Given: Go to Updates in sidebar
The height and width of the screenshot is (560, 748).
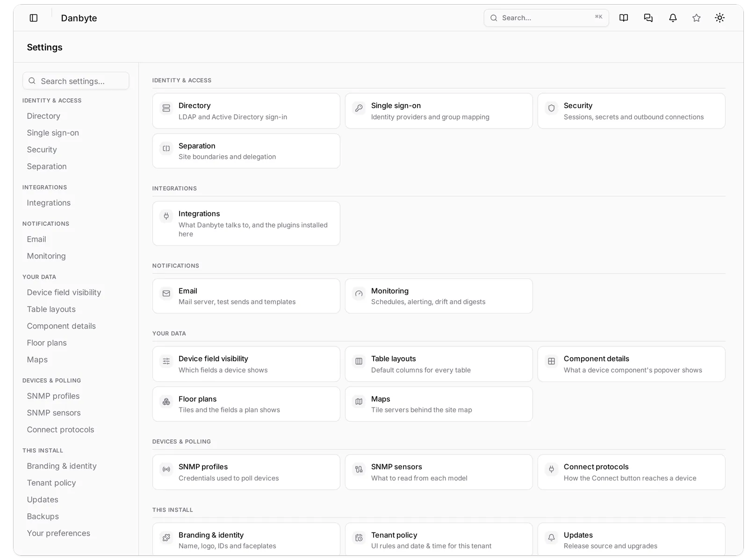Looking at the screenshot, I should tap(43, 500).
